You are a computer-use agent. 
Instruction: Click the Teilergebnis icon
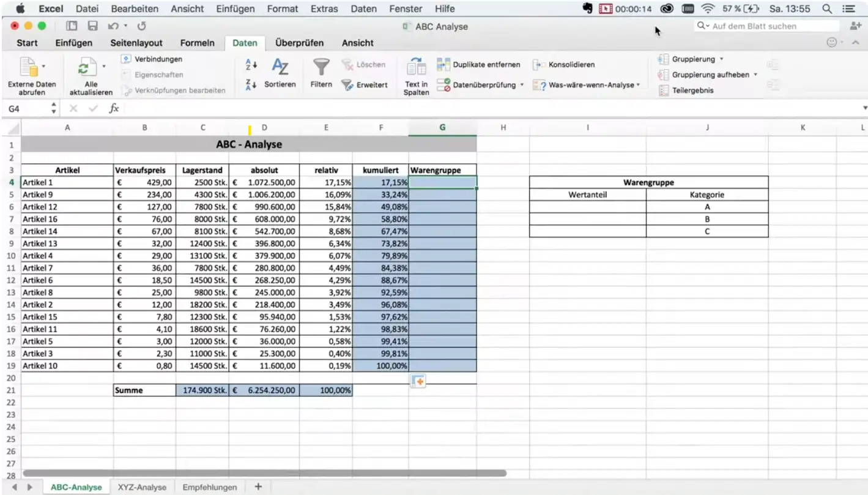[664, 91]
